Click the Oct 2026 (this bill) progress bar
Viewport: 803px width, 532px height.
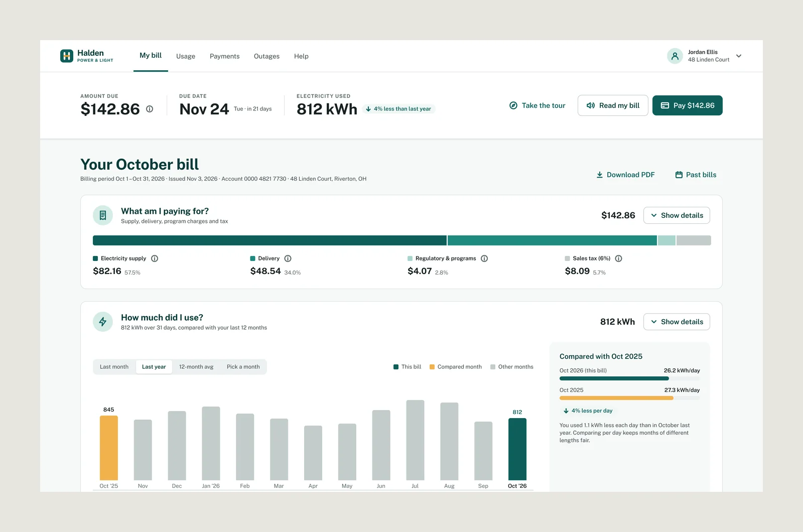pyautogui.click(x=629, y=378)
